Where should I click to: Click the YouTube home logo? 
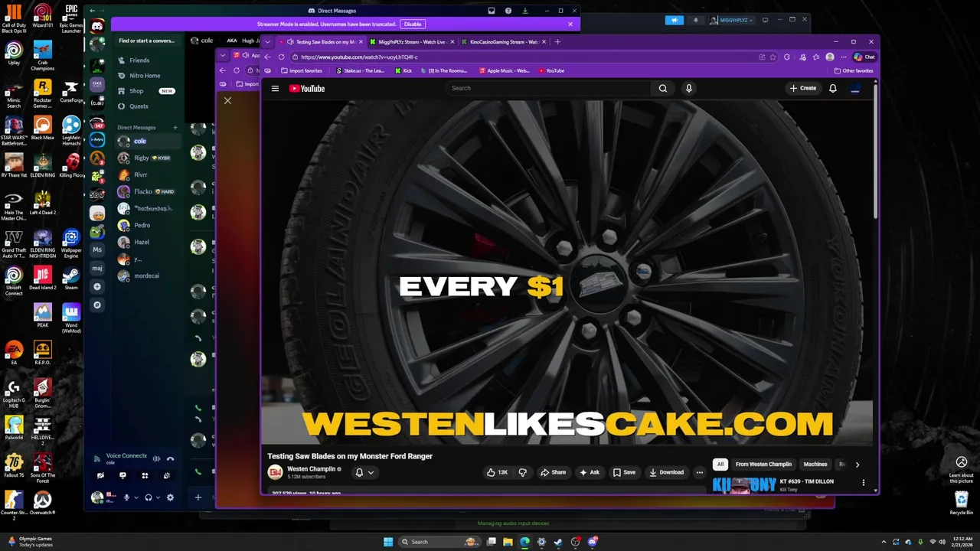307,89
